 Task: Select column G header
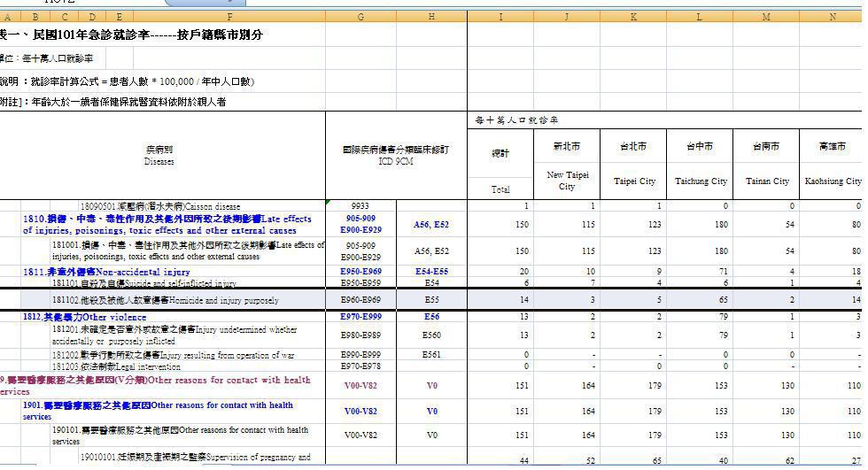pos(361,17)
